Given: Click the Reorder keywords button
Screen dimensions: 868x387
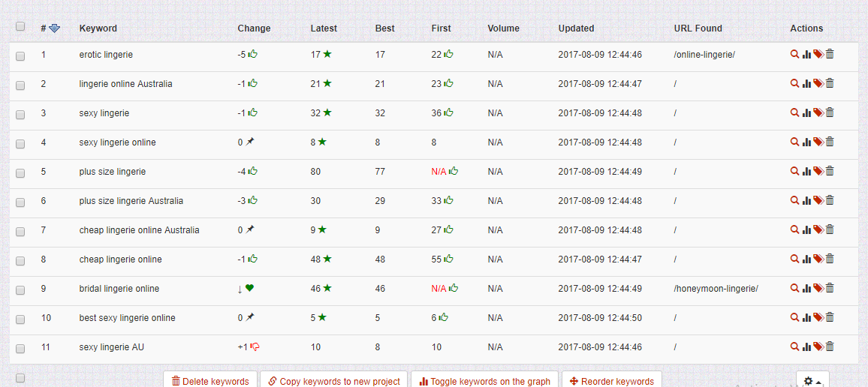Looking at the screenshot, I should point(612,381).
